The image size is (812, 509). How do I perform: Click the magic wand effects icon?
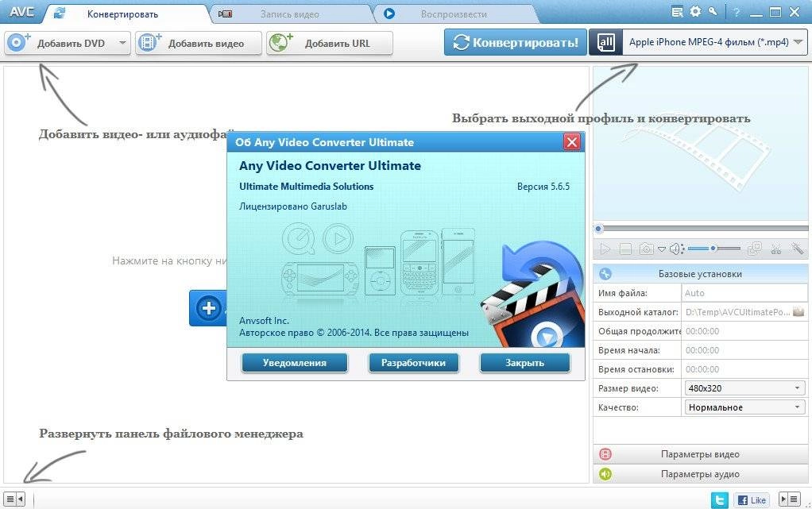click(796, 249)
